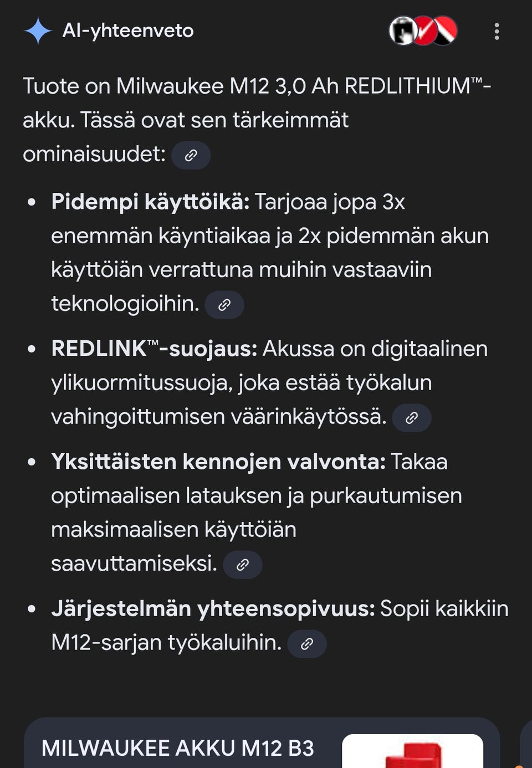Open the source link after "M12-sarjan työkaluihin"
532x768 pixels.
click(x=308, y=643)
